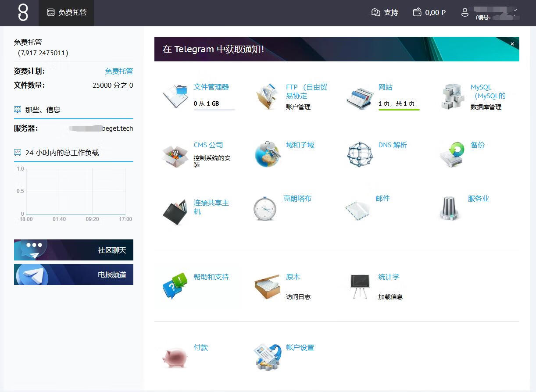Click the 免费托管 tariff plan link

click(118, 71)
